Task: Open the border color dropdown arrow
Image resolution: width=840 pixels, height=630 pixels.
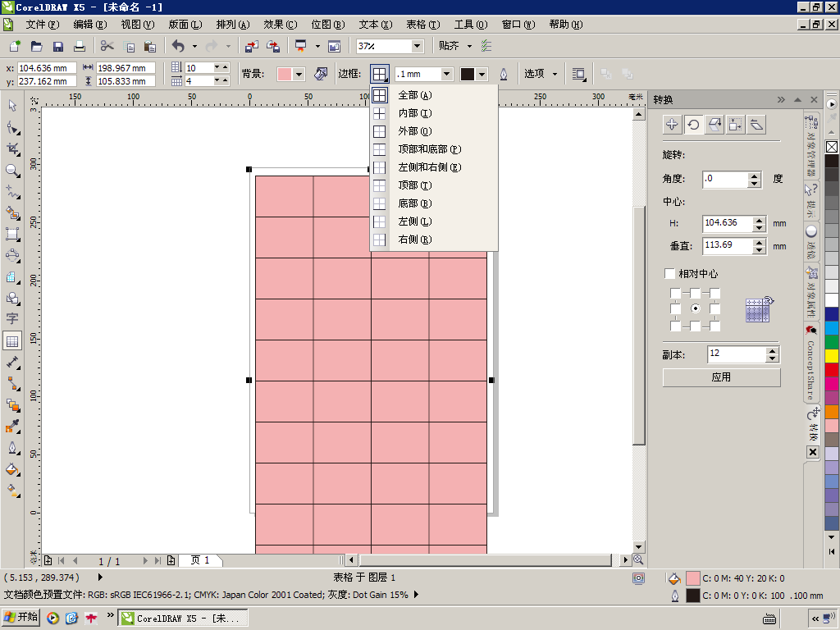Action: 482,74
